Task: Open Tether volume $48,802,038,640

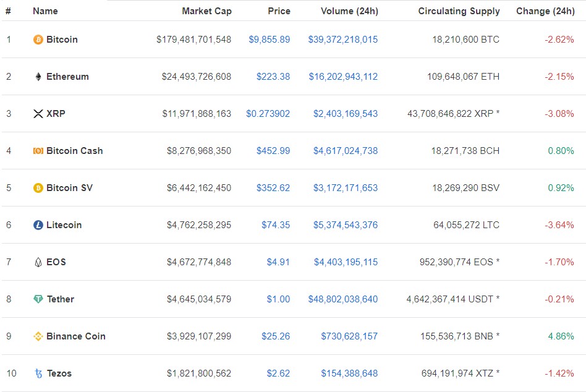Action: tap(343, 299)
